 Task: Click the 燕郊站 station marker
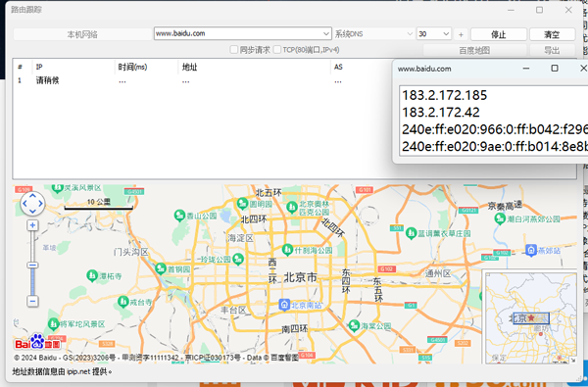(x=531, y=250)
